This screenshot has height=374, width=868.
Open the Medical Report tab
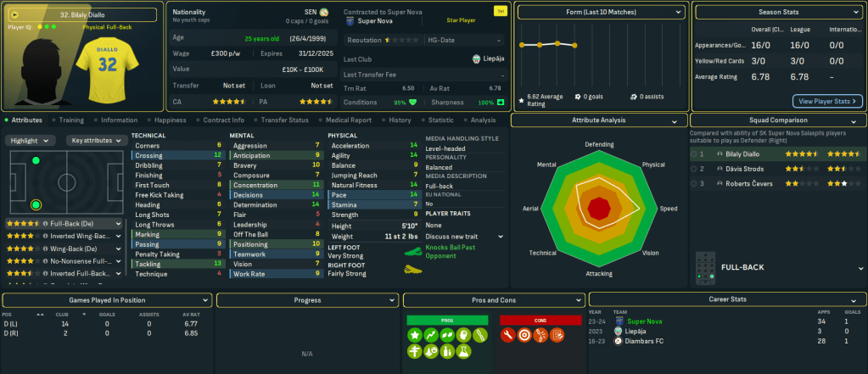tap(348, 120)
